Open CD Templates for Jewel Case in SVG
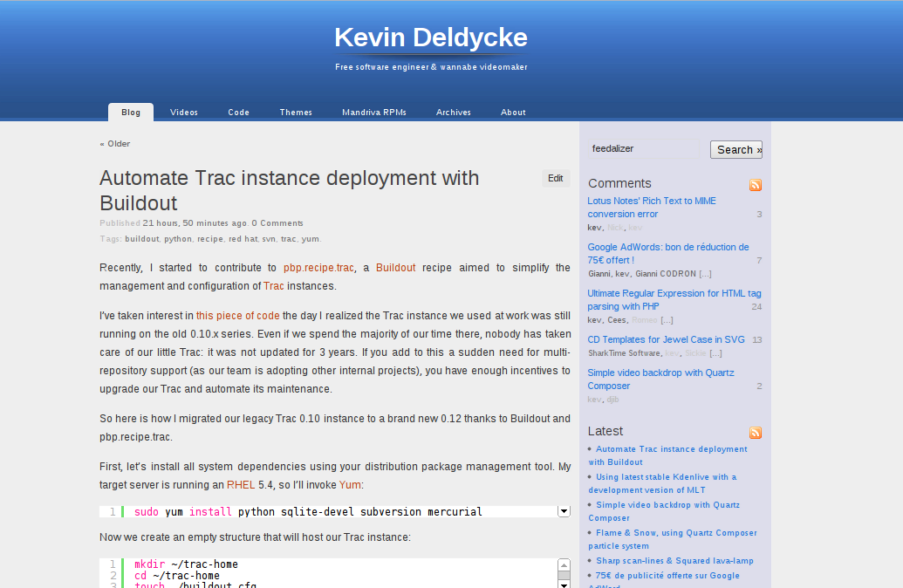Image resolution: width=903 pixels, height=588 pixels. [666, 339]
